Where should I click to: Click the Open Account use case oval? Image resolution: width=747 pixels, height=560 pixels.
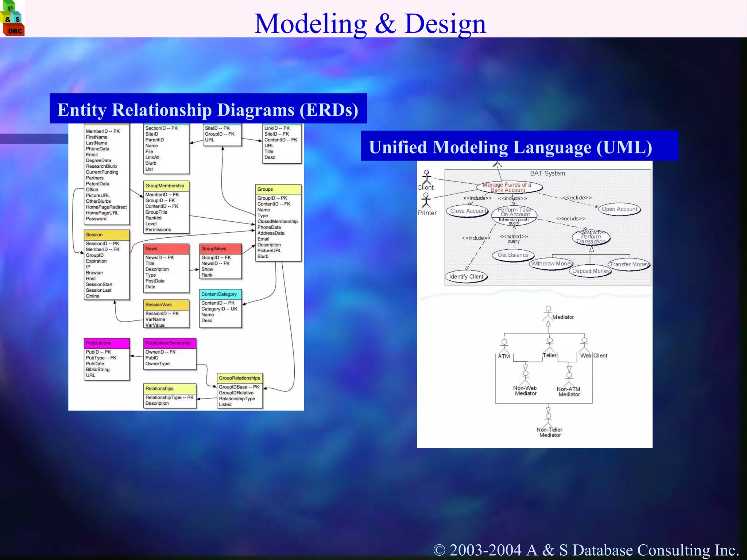(x=619, y=209)
